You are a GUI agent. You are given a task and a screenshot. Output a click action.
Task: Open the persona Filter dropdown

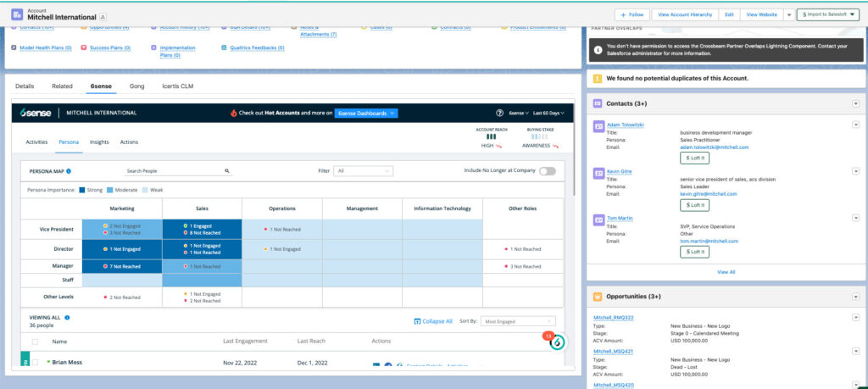[364, 170]
